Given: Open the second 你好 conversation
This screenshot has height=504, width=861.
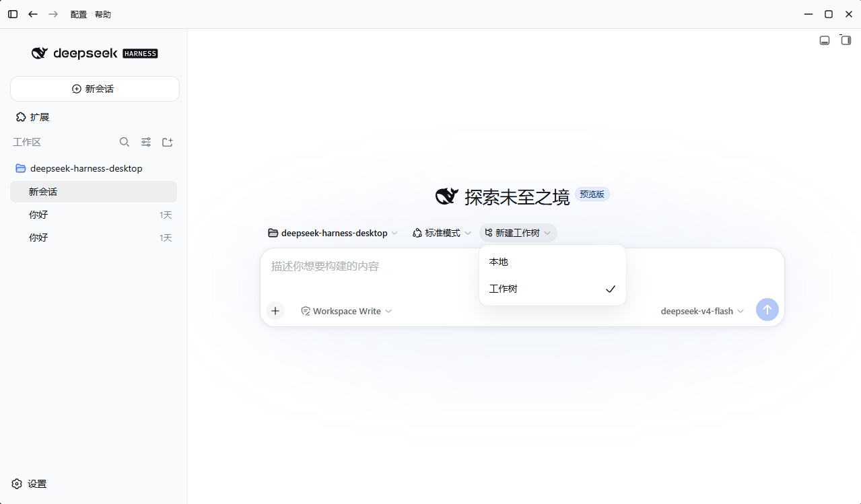Looking at the screenshot, I should [x=94, y=238].
